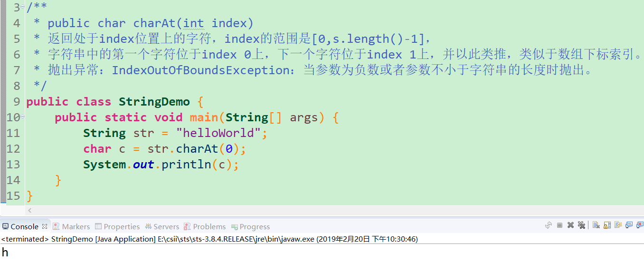644x263 pixels.
Task: Click the Terminate button in Console toolbar
Action: 559,225
